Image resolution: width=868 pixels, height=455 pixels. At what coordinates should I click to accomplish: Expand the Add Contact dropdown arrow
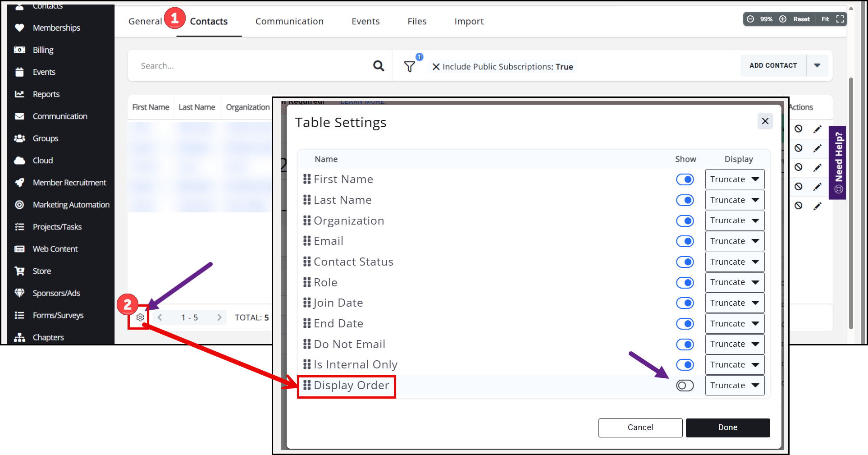click(x=817, y=65)
